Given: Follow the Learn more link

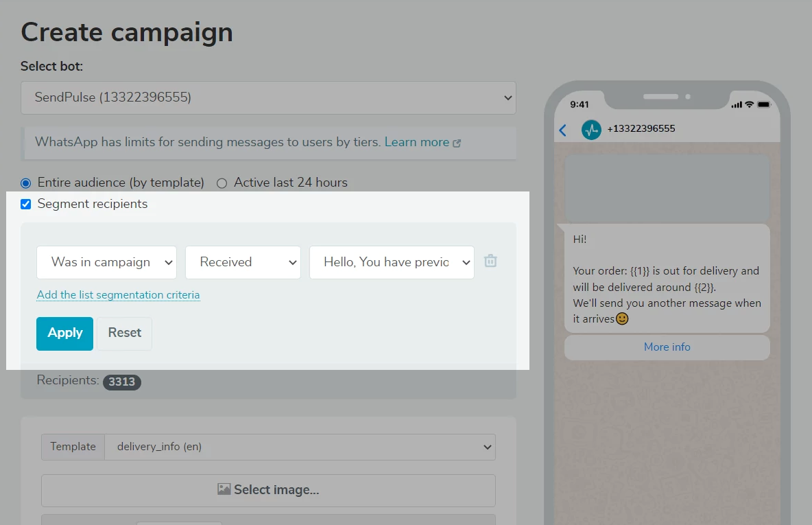Looking at the screenshot, I should click(x=417, y=142).
